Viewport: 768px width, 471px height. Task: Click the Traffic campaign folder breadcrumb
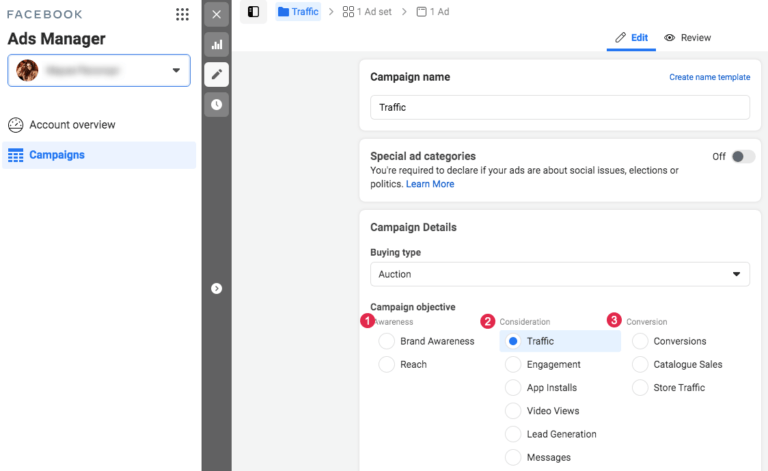point(298,12)
